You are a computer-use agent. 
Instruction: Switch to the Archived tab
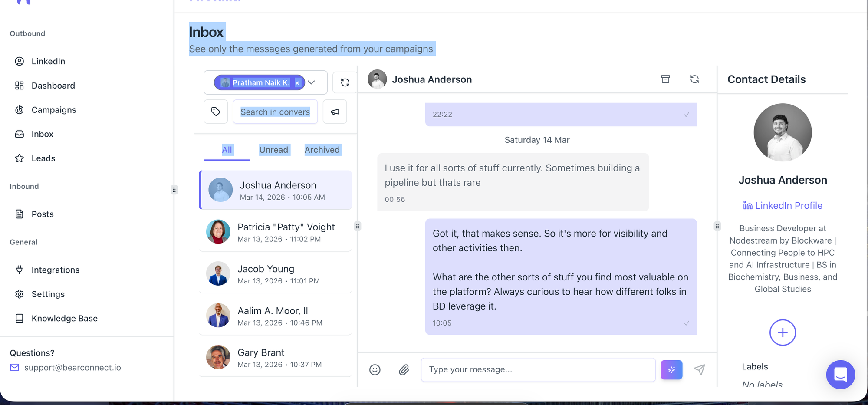pyautogui.click(x=322, y=150)
